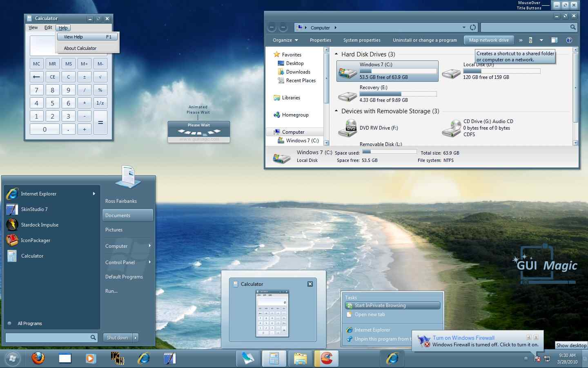
Task: Click the Start menu search magnifier
Action: (93, 337)
